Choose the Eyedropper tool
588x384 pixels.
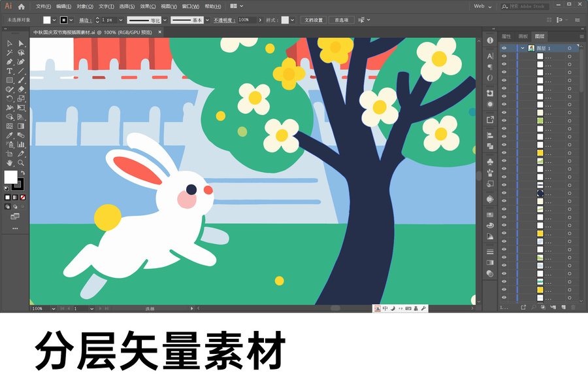[10, 135]
